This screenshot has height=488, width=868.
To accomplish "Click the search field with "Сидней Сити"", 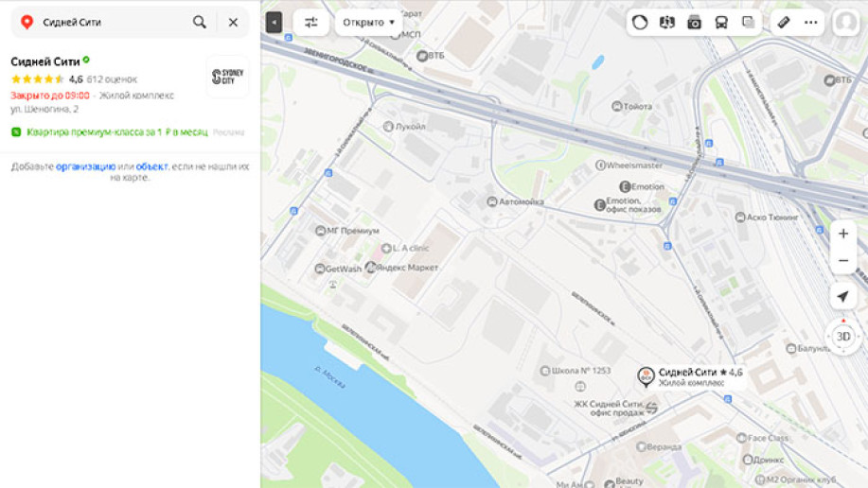I will point(109,22).
